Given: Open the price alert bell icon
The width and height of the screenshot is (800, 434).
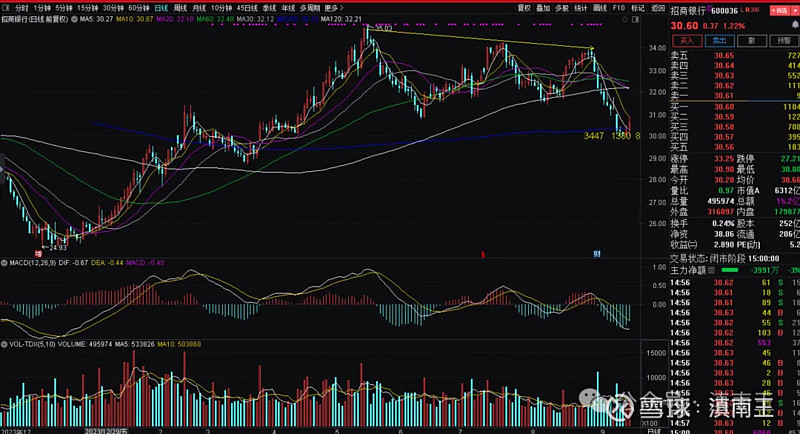Looking at the screenshot, I should coord(795,24).
